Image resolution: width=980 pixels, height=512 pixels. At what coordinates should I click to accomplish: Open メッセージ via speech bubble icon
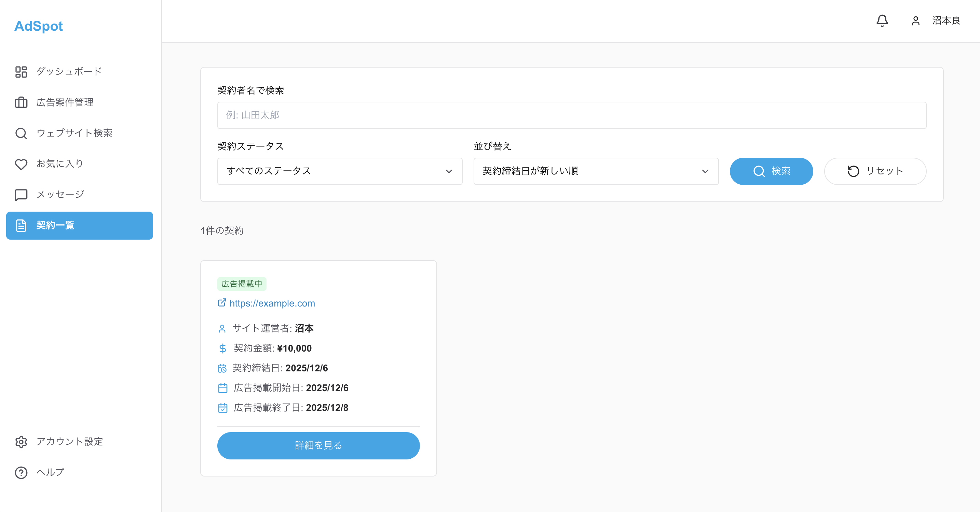coord(21,194)
